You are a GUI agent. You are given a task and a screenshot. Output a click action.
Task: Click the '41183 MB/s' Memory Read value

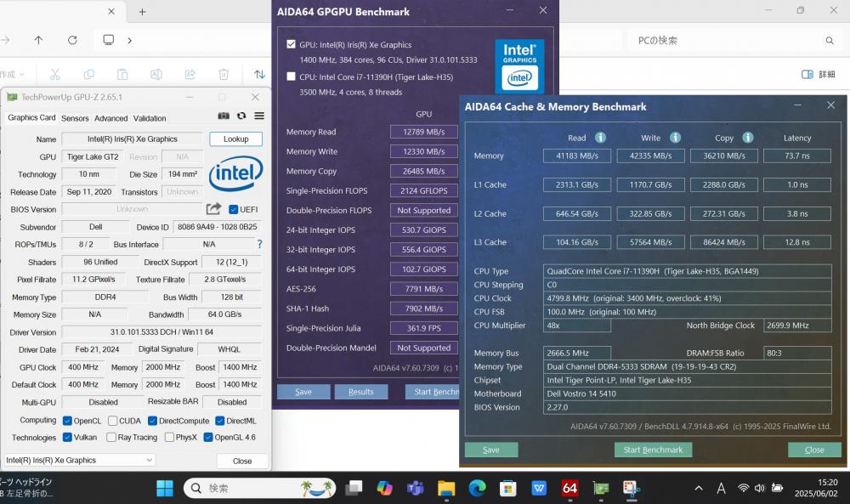(x=577, y=156)
